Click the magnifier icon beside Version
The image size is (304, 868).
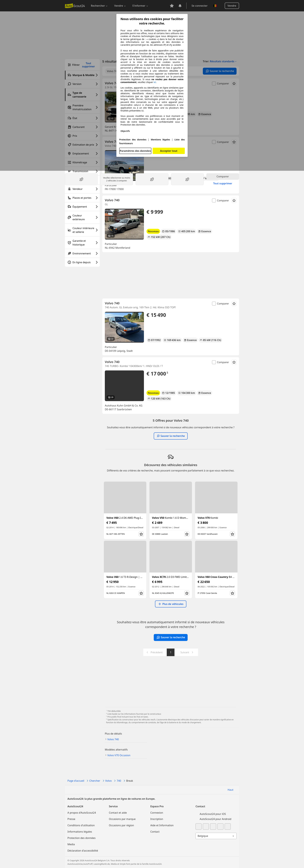pos(69,84)
